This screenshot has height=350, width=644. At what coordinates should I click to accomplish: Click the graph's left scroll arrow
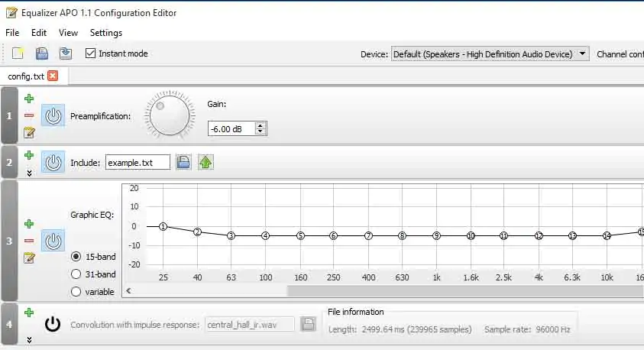tap(128, 291)
